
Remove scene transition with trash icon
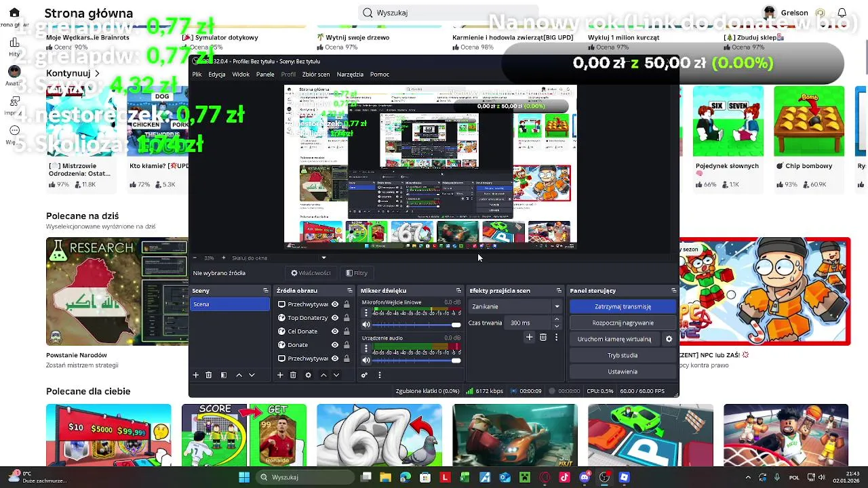[543, 337]
